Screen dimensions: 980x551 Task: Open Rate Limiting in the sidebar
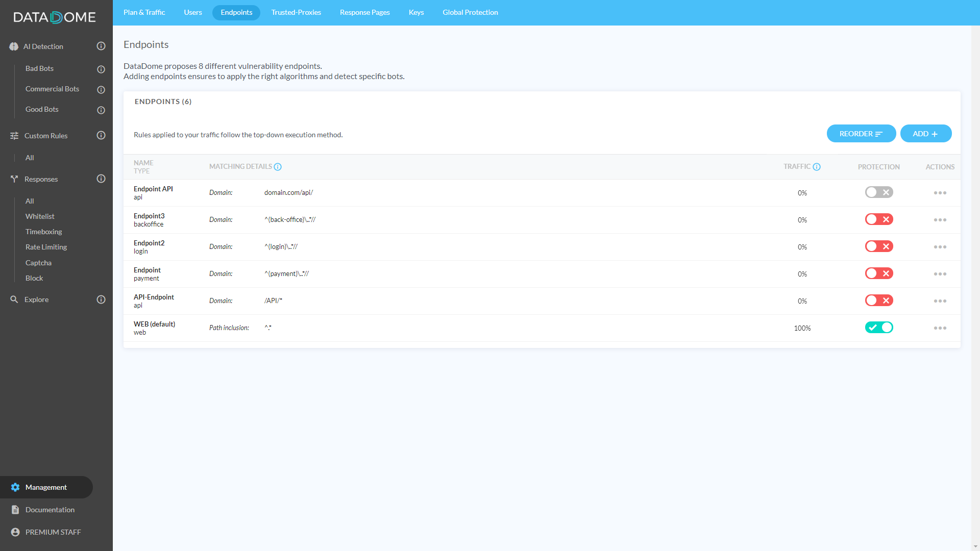pyautogui.click(x=46, y=247)
